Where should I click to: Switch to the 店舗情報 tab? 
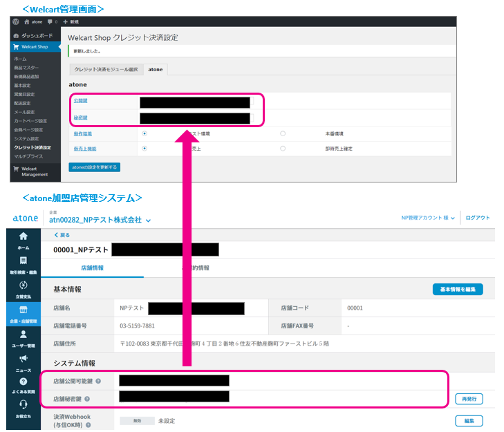point(92,268)
